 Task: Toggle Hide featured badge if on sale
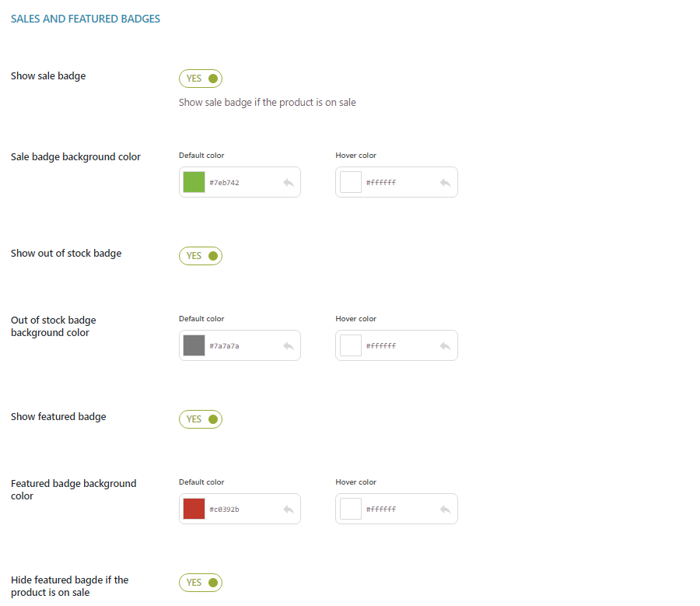(x=201, y=583)
